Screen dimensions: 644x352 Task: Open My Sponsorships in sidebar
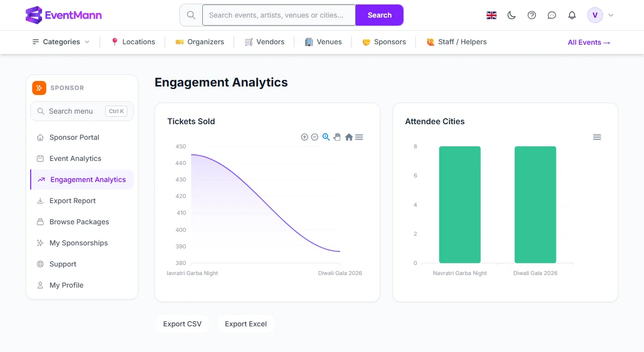tap(82, 243)
